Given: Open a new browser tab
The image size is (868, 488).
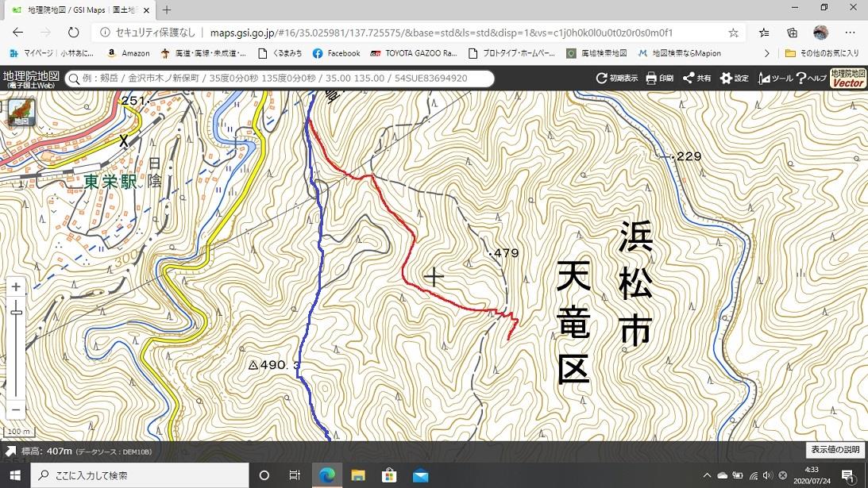Looking at the screenshot, I should click(x=167, y=10).
